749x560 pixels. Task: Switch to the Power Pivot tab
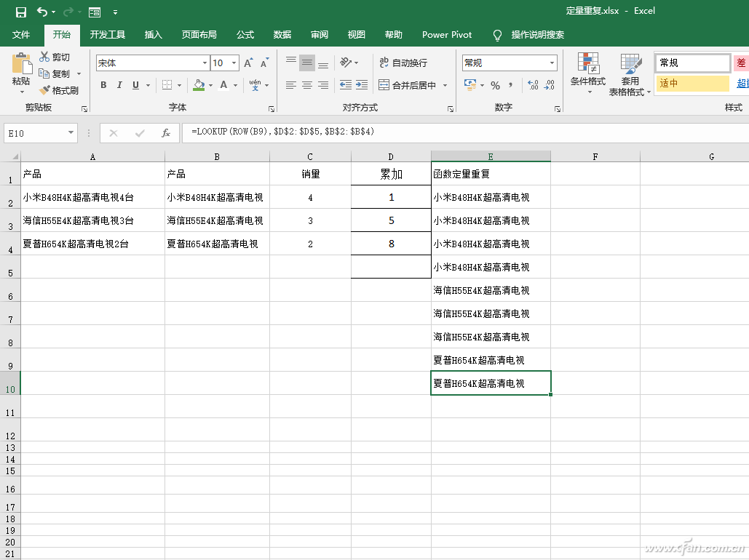[x=447, y=34]
